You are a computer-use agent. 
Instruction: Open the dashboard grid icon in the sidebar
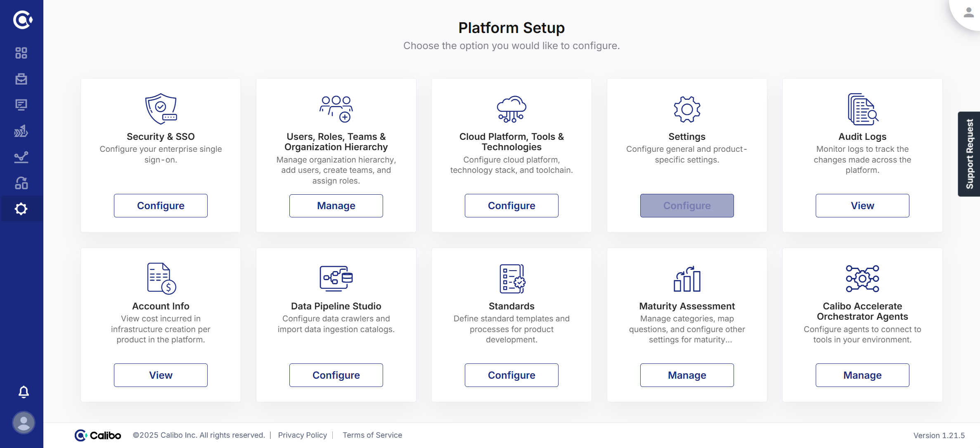click(x=21, y=53)
